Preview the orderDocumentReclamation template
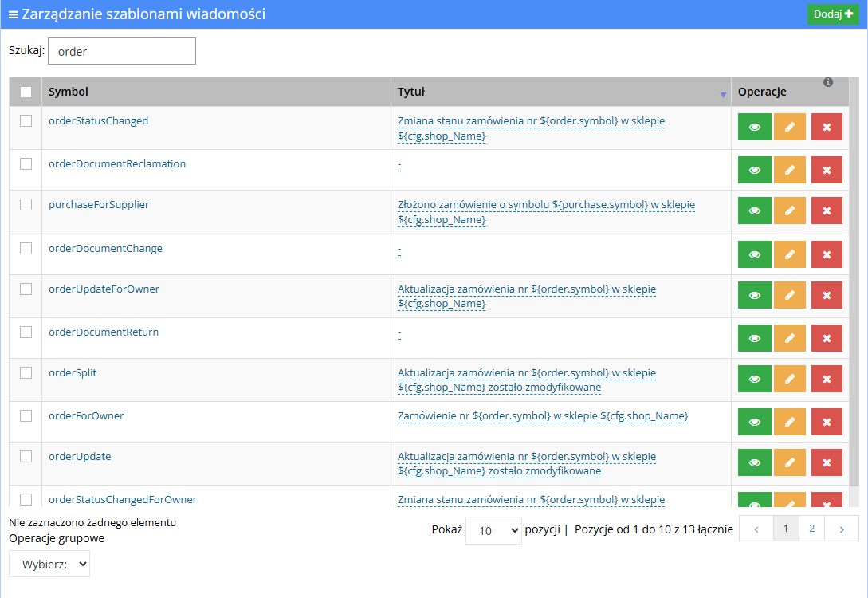868x598 pixels. (755, 170)
